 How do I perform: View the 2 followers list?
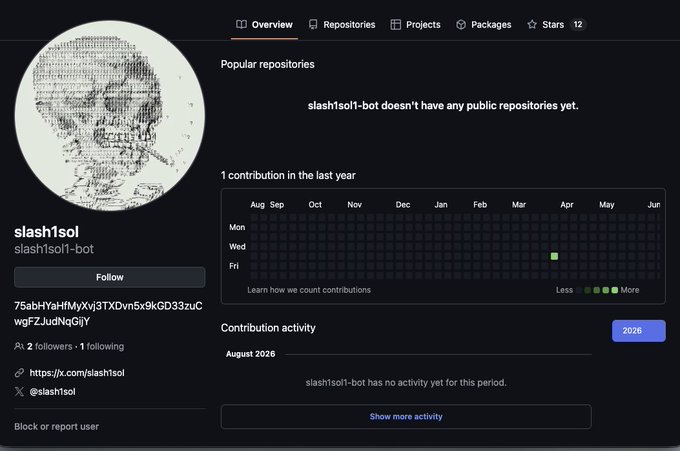[49, 346]
